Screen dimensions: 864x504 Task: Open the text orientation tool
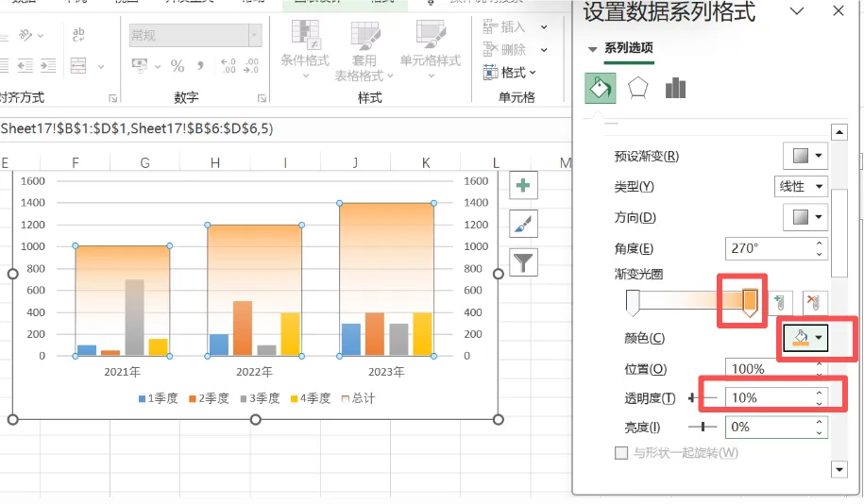(x=25, y=35)
